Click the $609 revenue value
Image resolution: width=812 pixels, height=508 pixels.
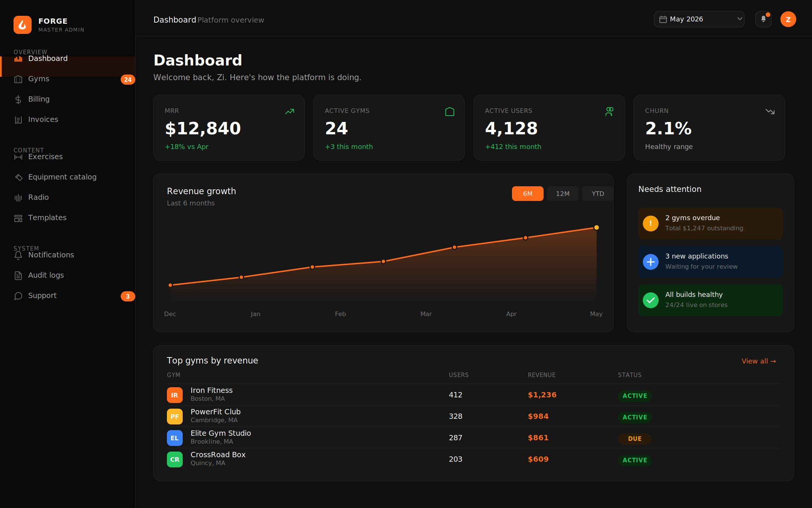538,459
